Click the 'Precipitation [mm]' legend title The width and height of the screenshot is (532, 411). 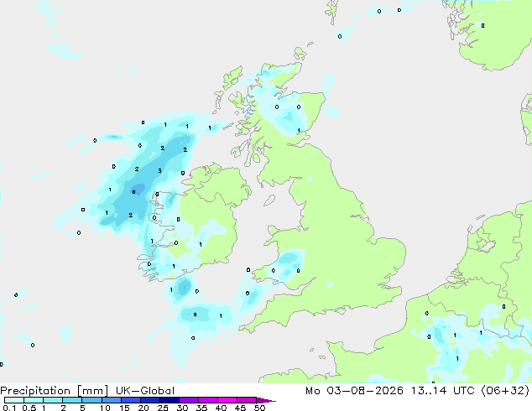click(x=55, y=391)
